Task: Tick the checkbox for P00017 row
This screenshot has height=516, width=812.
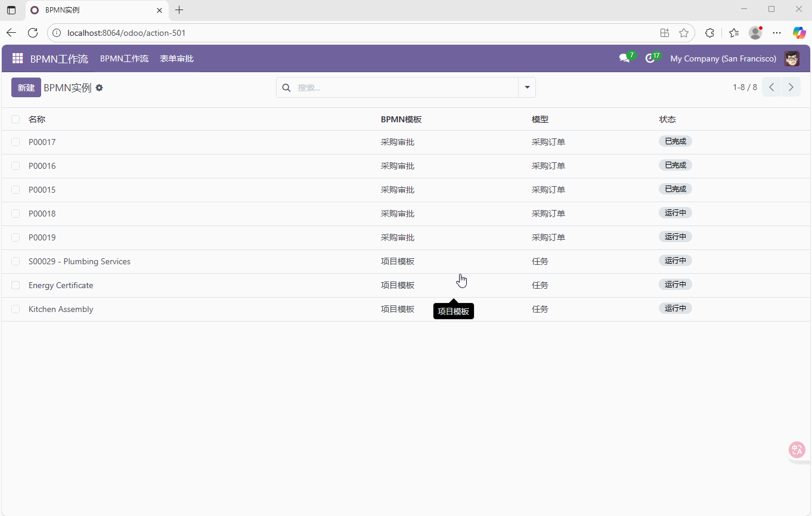Action: point(16,142)
